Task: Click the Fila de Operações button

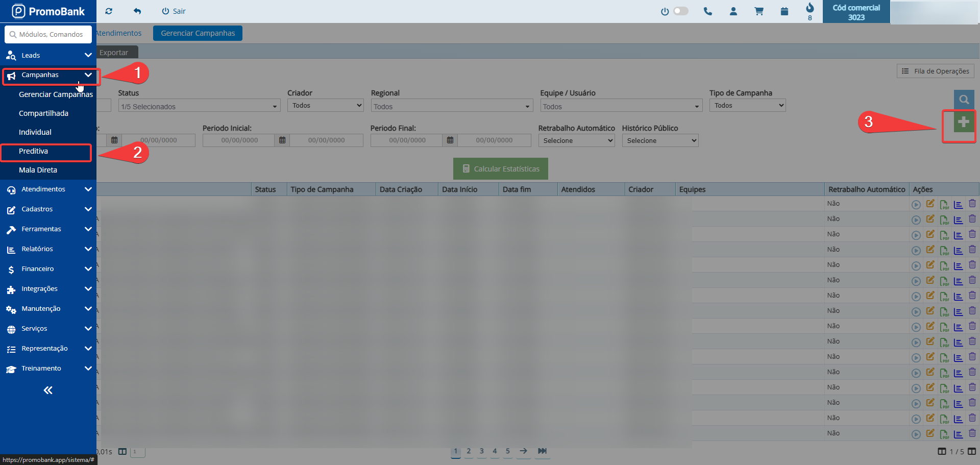Action: 935,71
